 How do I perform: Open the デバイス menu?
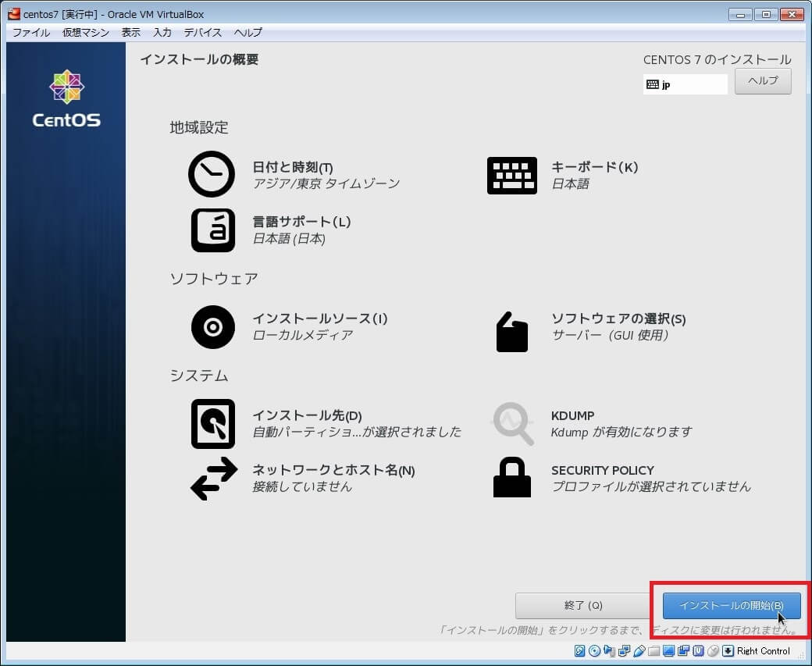(203, 33)
